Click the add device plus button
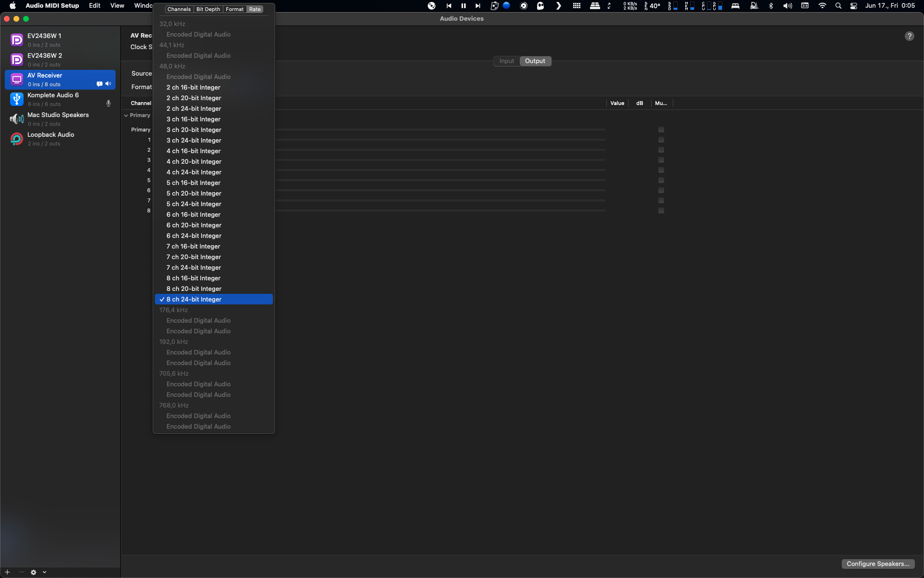This screenshot has height=578, width=924. point(7,572)
